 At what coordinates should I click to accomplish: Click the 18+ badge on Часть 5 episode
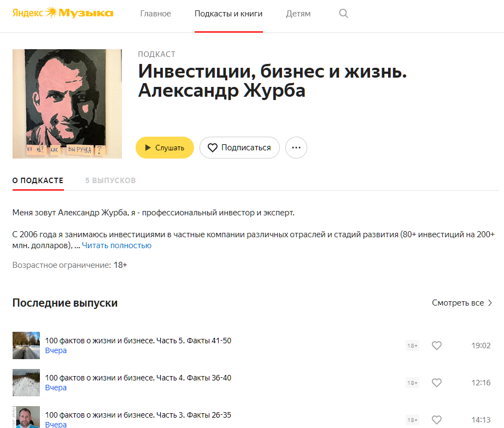click(412, 346)
